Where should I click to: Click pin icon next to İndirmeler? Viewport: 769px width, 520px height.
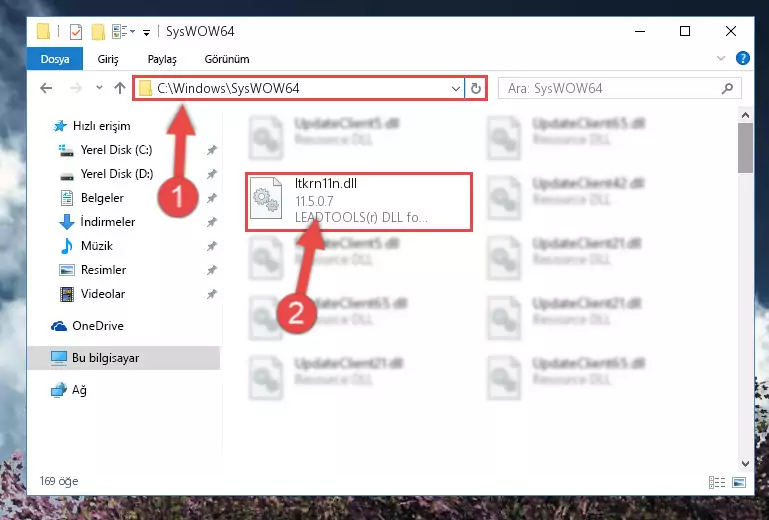tap(211, 222)
